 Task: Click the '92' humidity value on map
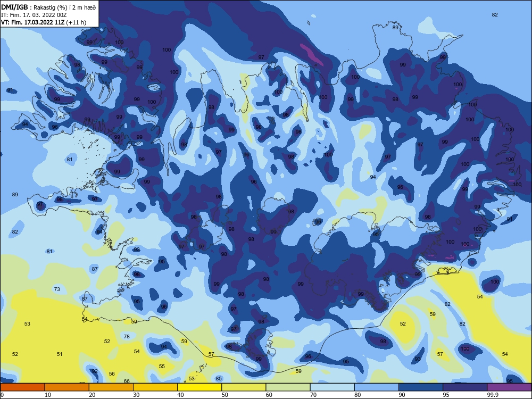[x=95, y=371]
